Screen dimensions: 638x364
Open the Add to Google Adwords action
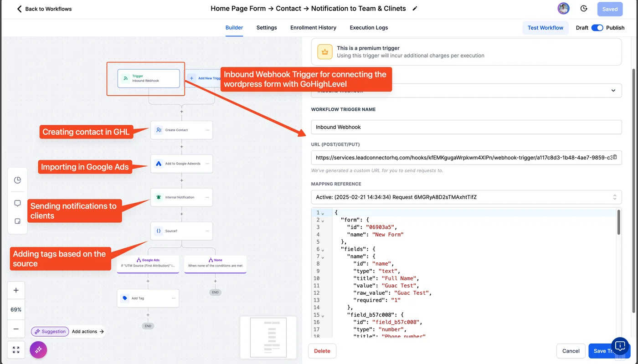tap(181, 164)
